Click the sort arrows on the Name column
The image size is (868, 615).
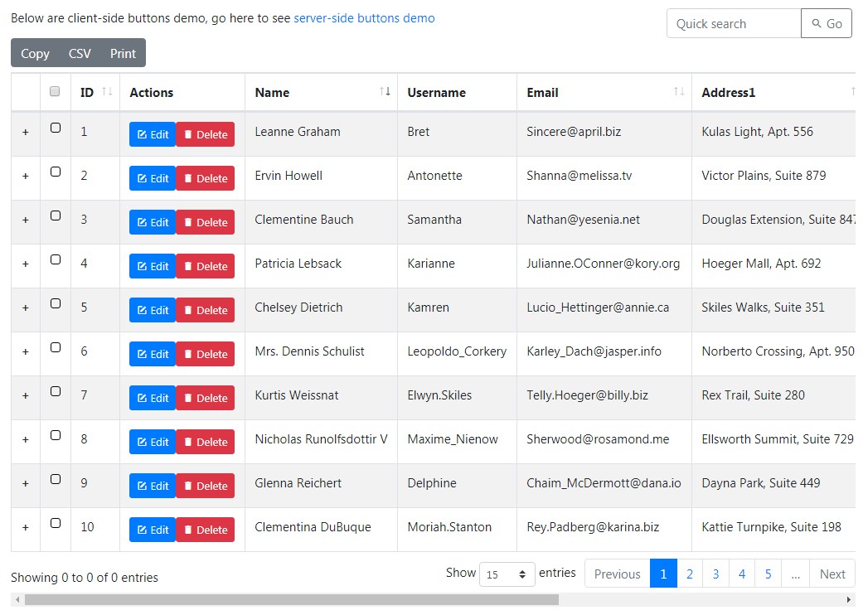click(x=383, y=92)
